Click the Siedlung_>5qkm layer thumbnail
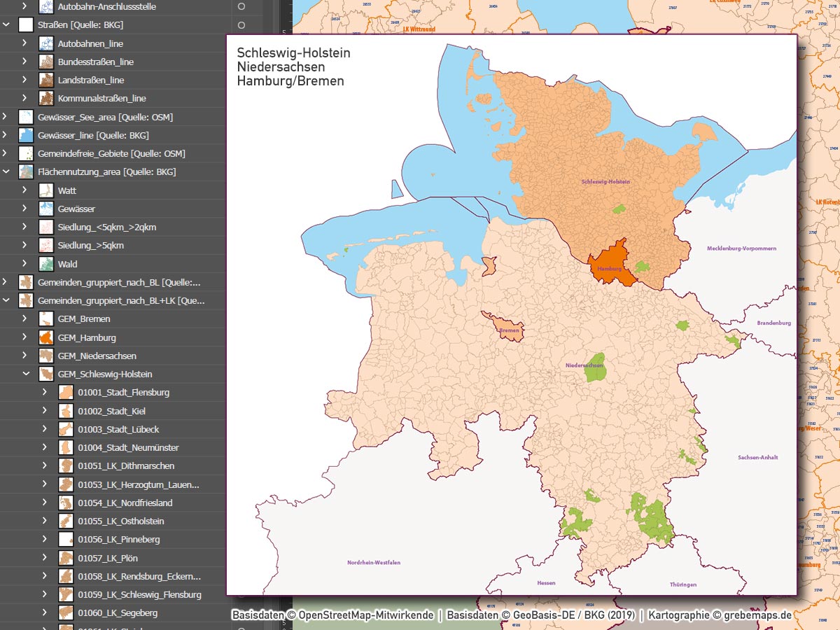840x630 pixels. pyautogui.click(x=45, y=245)
